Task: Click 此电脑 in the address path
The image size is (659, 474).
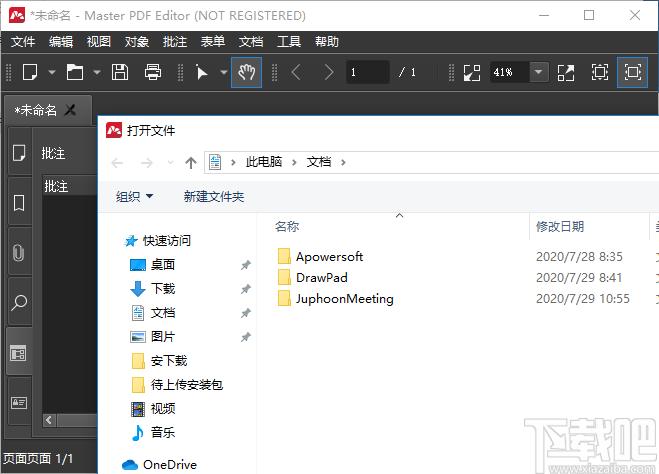Action: (264, 162)
